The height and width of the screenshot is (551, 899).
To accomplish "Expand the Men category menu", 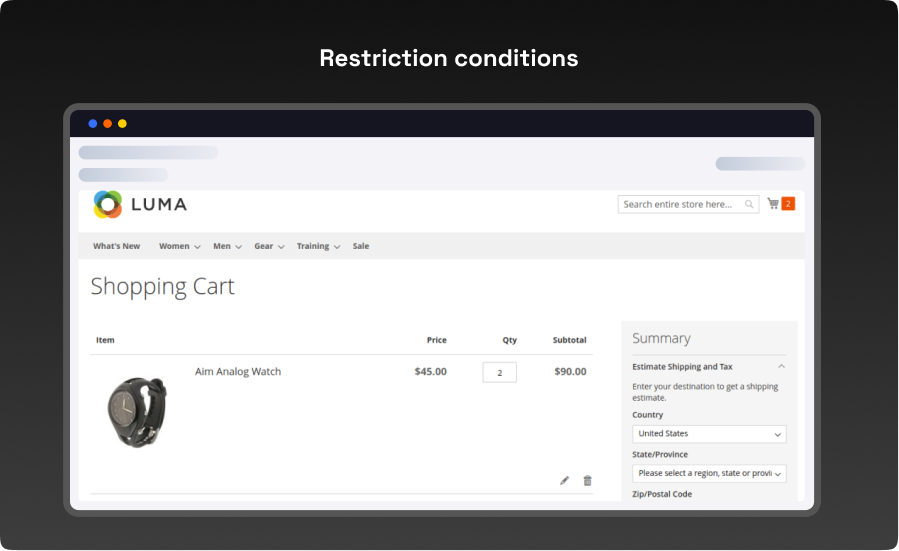I will [227, 246].
